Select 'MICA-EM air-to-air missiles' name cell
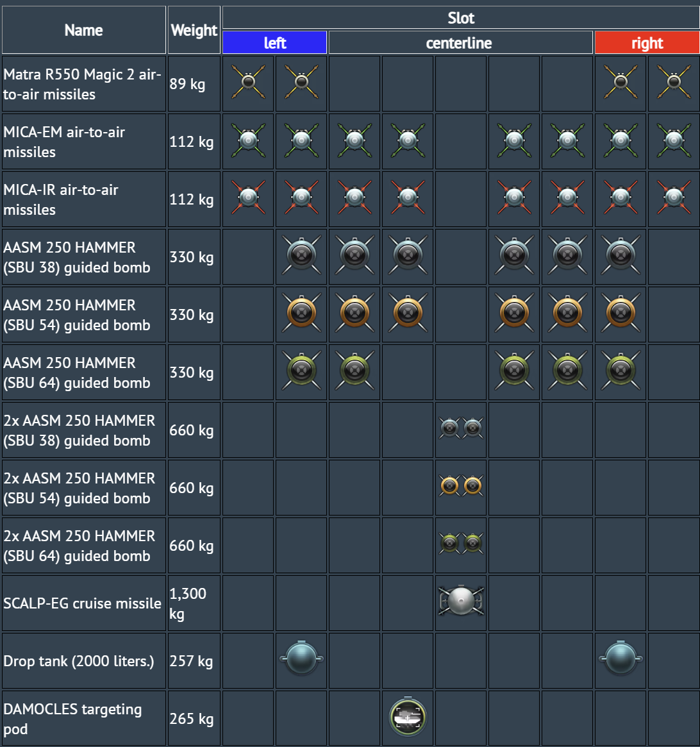 [x=84, y=142]
